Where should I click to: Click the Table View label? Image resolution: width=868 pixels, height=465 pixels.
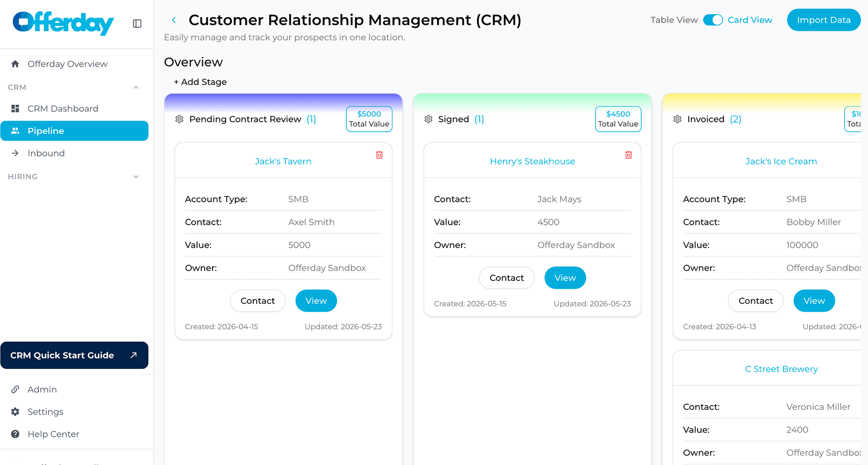pyautogui.click(x=674, y=20)
